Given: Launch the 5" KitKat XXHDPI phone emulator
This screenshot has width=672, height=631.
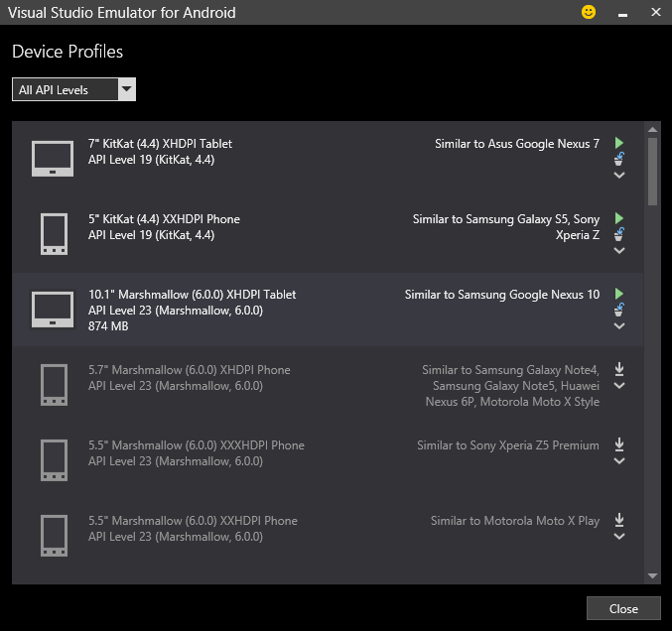Looking at the screenshot, I should [x=619, y=218].
